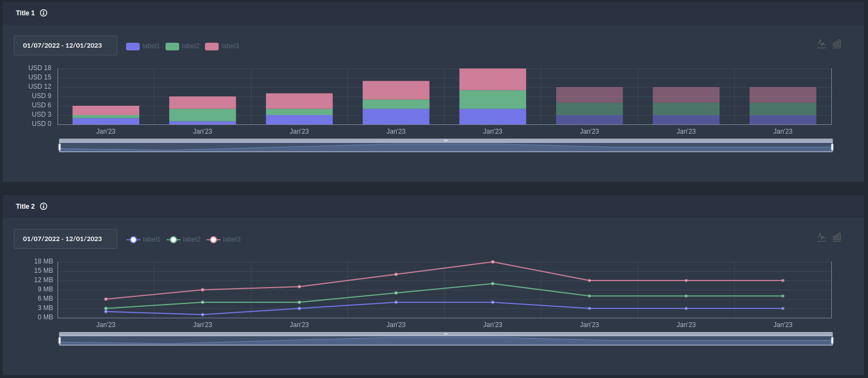Image resolution: width=868 pixels, height=378 pixels.
Task: Click the peak point on the pink line
Action: click(x=493, y=262)
